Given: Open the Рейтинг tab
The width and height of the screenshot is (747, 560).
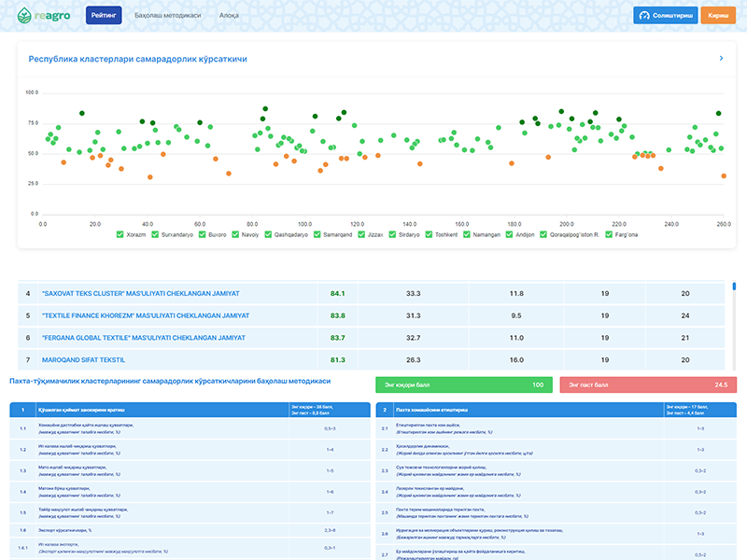Looking at the screenshot, I should (103, 16).
